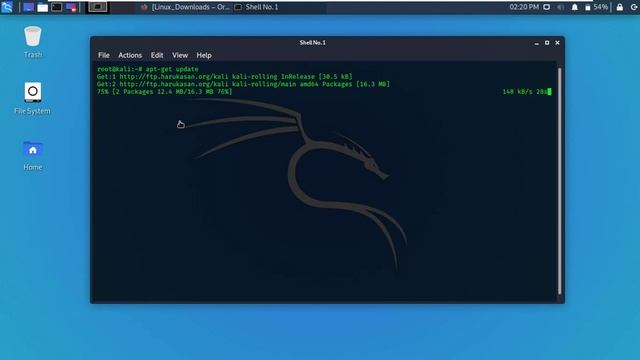Switch to the Linux_Downloads browser window
The width and height of the screenshot is (640, 360).
pos(185,7)
